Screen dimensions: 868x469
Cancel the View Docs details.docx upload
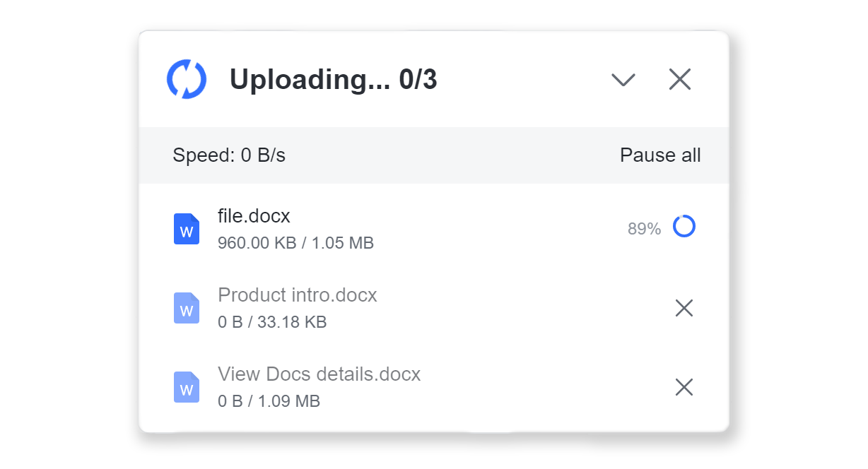coord(684,387)
